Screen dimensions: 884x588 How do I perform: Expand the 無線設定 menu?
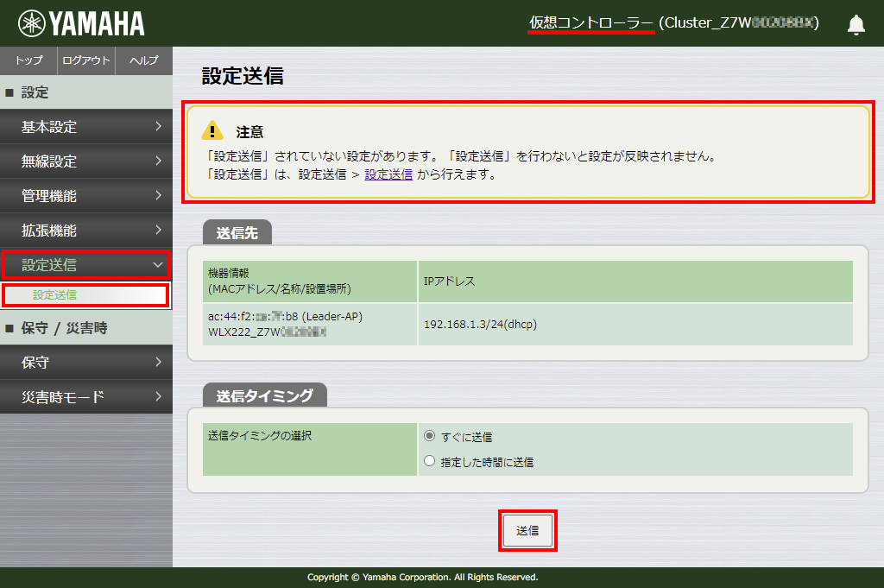pyautogui.click(x=86, y=161)
